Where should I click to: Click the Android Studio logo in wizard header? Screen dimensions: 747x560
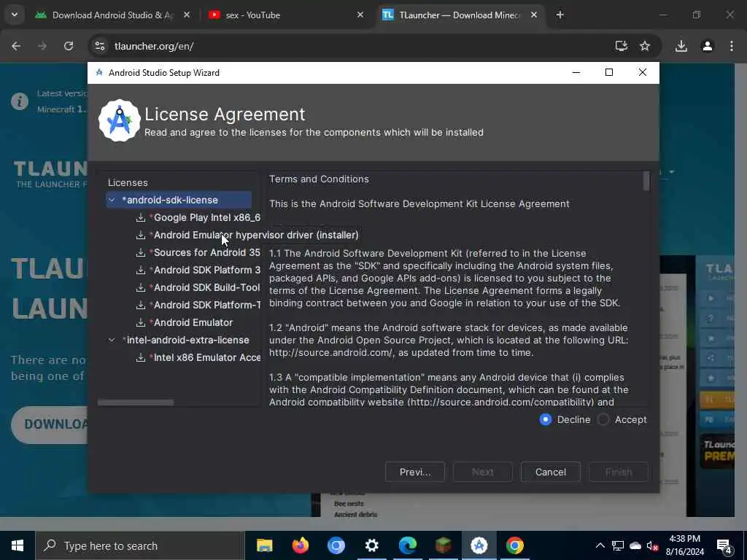point(119,120)
